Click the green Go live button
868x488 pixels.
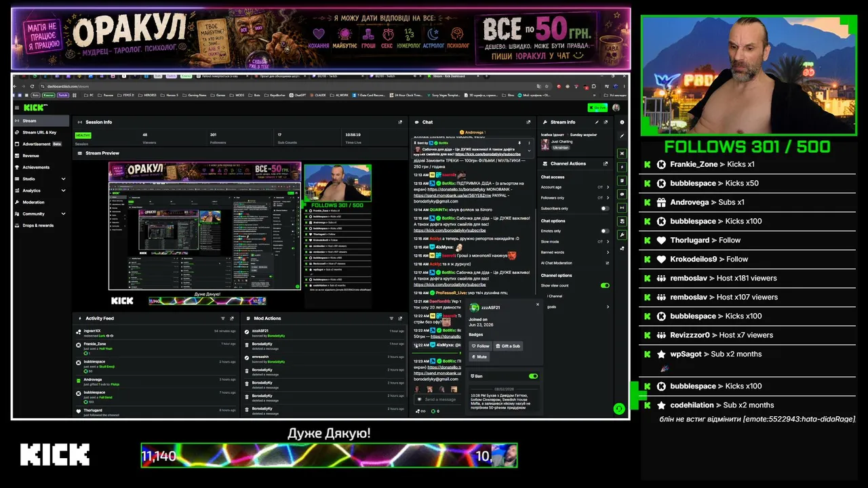point(597,107)
